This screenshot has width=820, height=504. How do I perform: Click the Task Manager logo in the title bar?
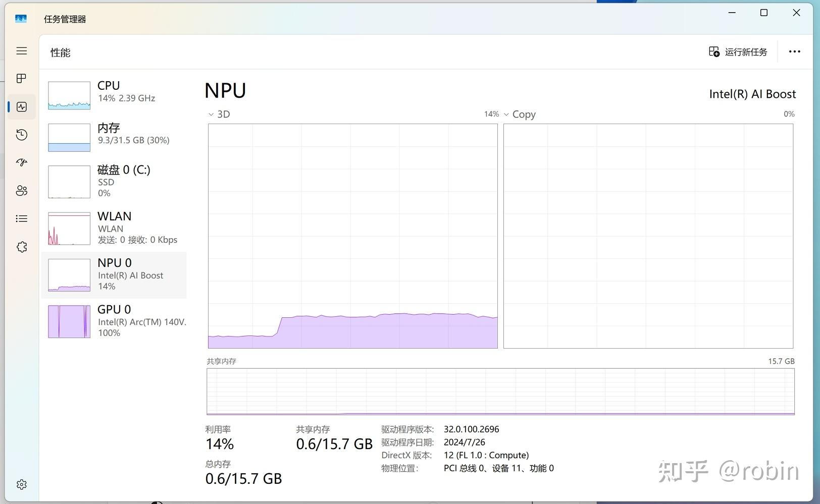pos(21,18)
